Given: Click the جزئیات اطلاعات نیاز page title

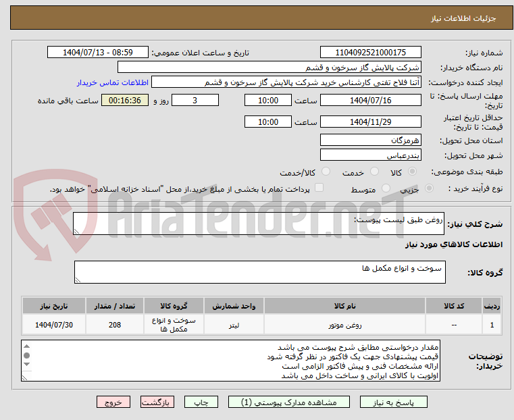Looking at the screenshot, I should pos(463,18).
